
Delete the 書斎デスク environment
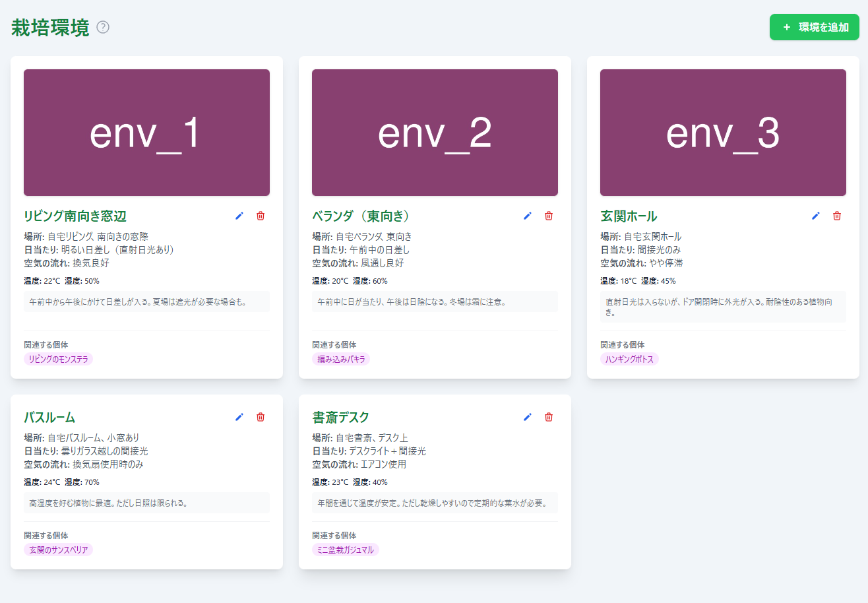549,417
